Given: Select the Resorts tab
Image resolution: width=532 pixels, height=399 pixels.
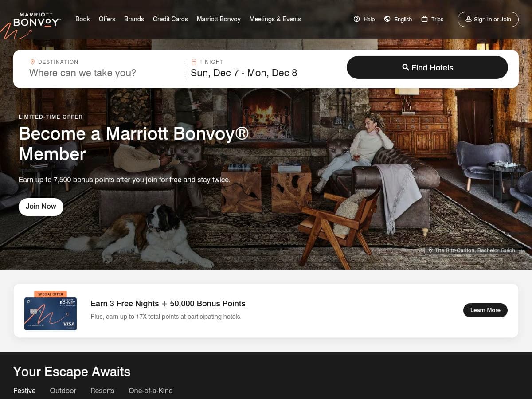Looking at the screenshot, I should 102,391.
